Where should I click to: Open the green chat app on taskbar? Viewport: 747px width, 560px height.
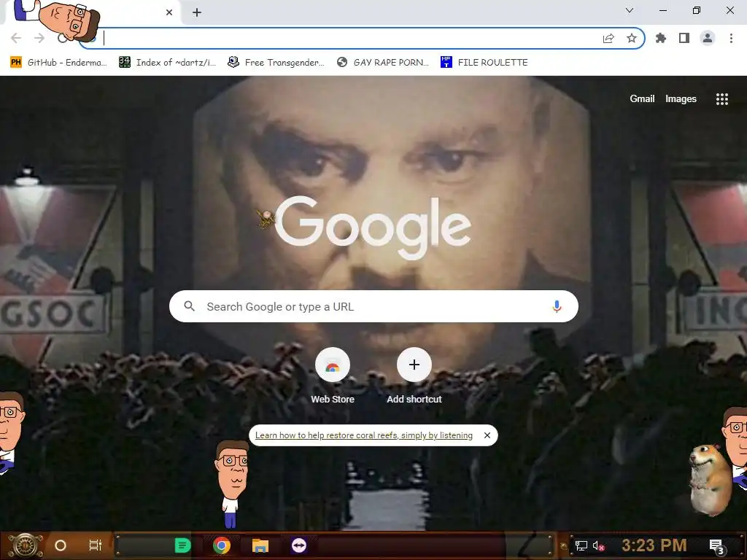point(182,545)
